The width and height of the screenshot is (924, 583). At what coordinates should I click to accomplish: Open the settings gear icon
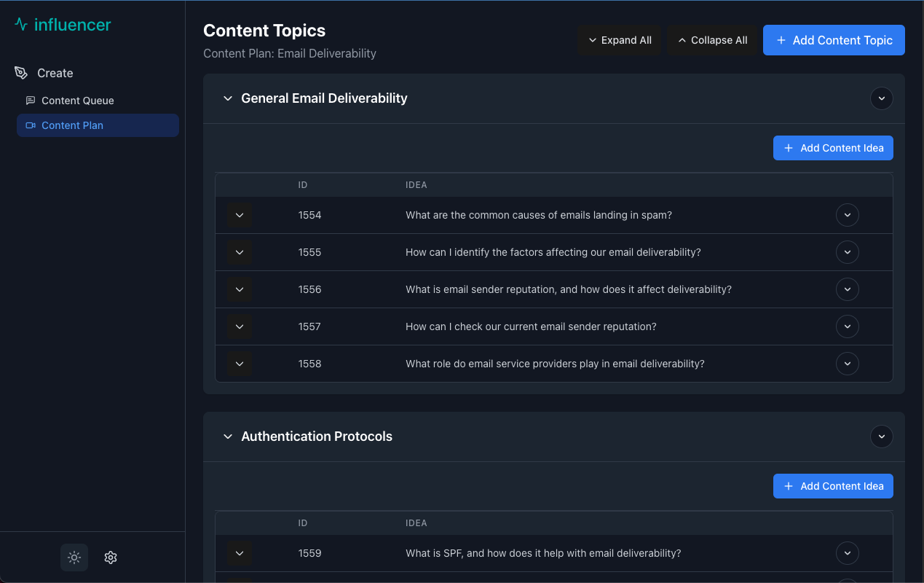[x=110, y=557]
